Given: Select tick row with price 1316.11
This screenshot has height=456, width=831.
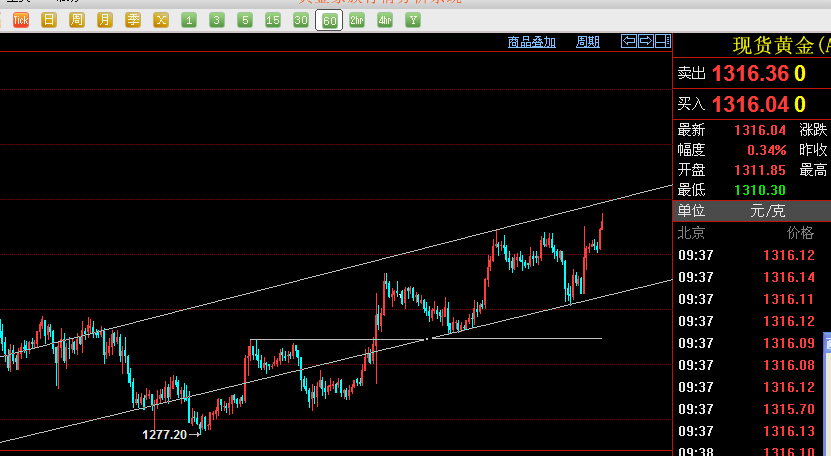Looking at the screenshot, I should tap(752, 299).
